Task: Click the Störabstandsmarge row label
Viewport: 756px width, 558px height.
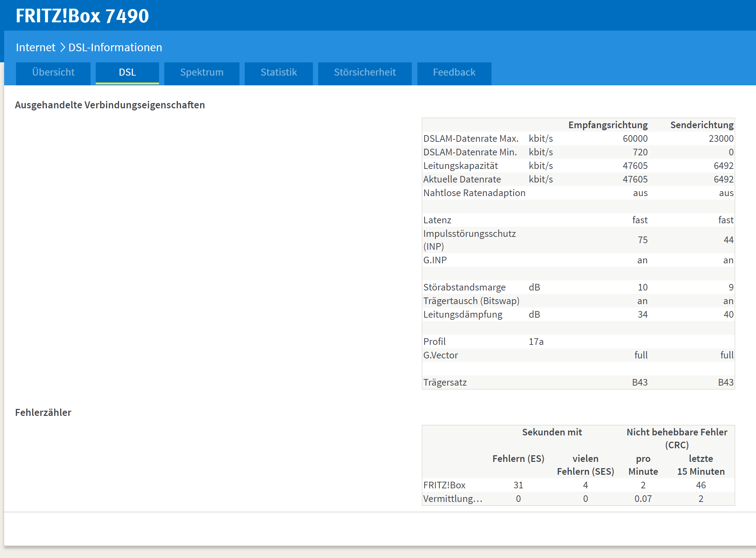Action: [464, 287]
